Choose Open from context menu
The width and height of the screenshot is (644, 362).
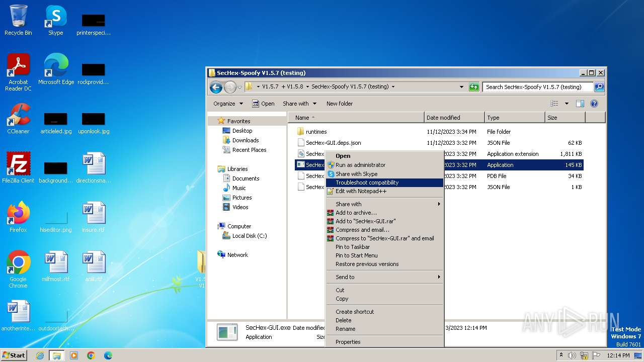coord(384,156)
